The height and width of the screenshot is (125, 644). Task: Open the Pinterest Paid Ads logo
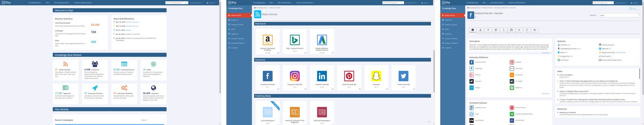(x=349, y=76)
